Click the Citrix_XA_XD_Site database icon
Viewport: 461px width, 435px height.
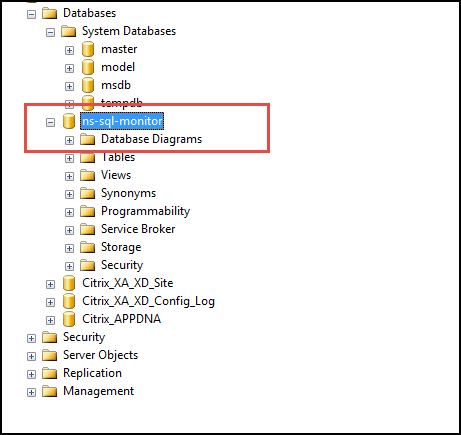69,283
